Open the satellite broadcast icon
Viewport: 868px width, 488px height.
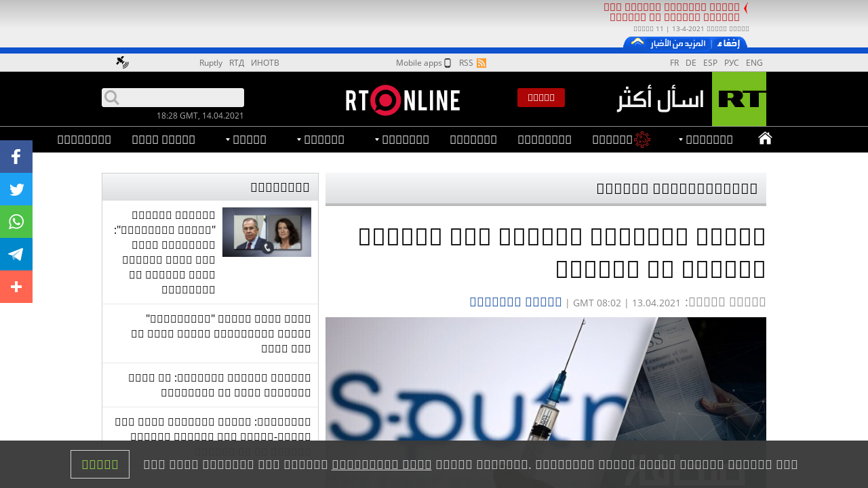coord(122,62)
